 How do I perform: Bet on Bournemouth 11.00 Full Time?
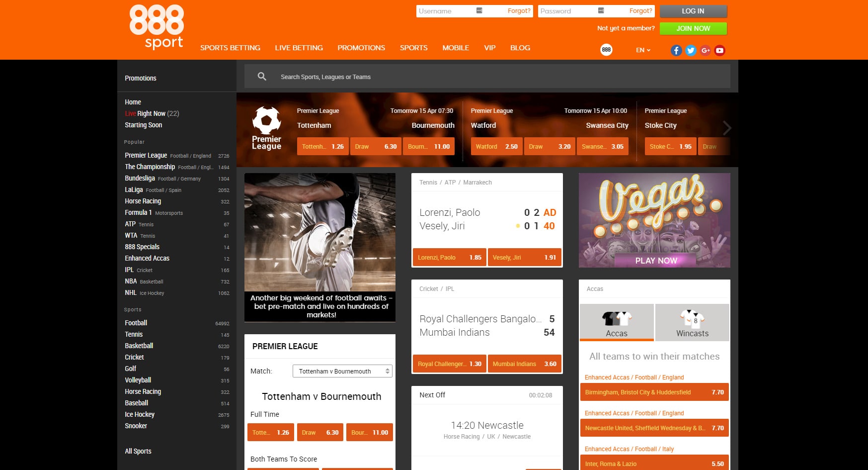370,432
